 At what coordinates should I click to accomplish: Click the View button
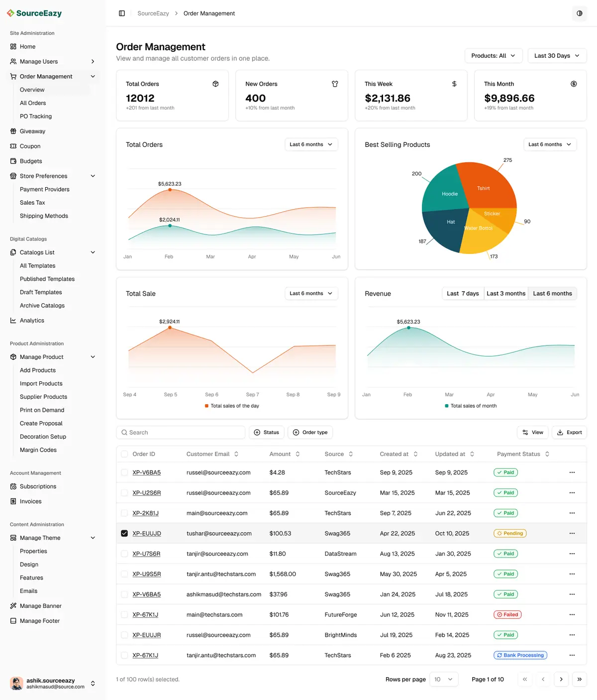(533, 432)
